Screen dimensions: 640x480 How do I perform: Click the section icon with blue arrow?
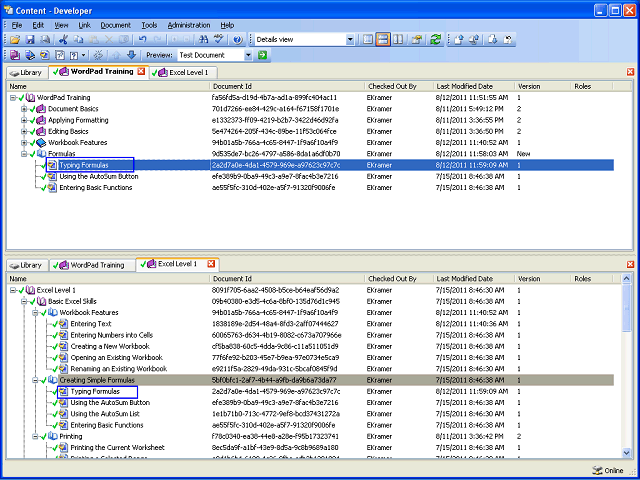pyautogui.click(x=30, y=55)
